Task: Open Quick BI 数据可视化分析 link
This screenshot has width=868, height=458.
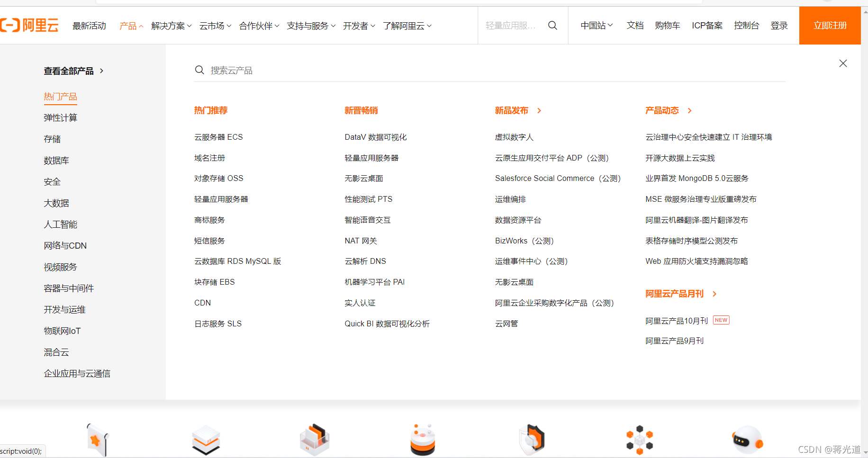Action: [387, 323]
